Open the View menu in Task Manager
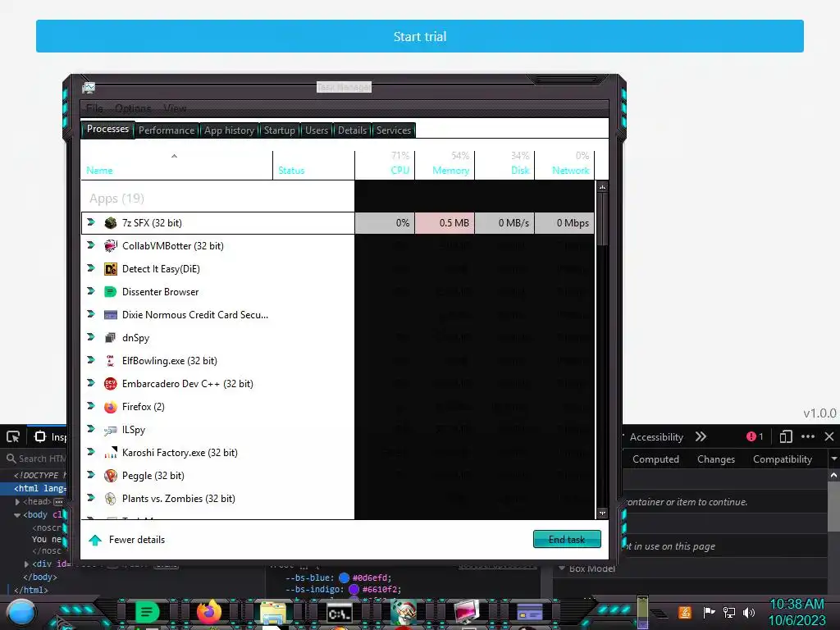Image resolution: width=840 pixels, height=630 pixels. coord(175,109)
